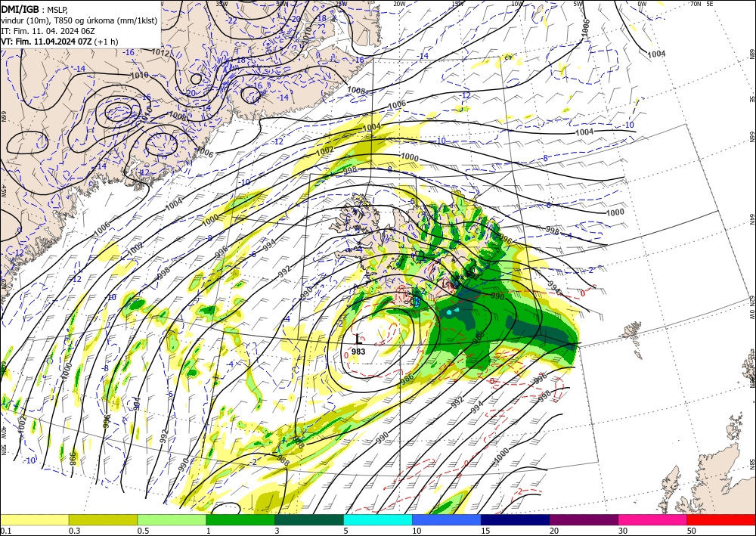This screenshot has width=756, height=536.
Task: Click the '62N 0W' label at the right
Action: click(x=751, y=308)
